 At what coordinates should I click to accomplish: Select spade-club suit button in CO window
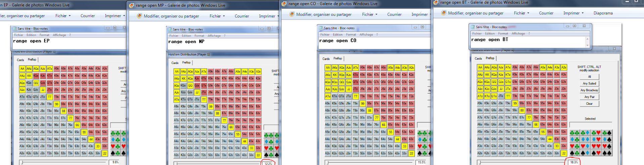[422, 153]
